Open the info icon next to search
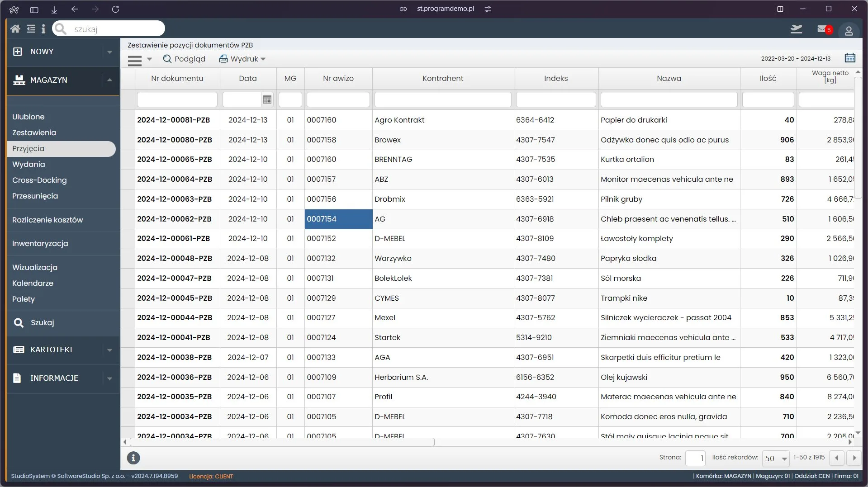This screenshot has height=487, width=868. coord(43,29)
